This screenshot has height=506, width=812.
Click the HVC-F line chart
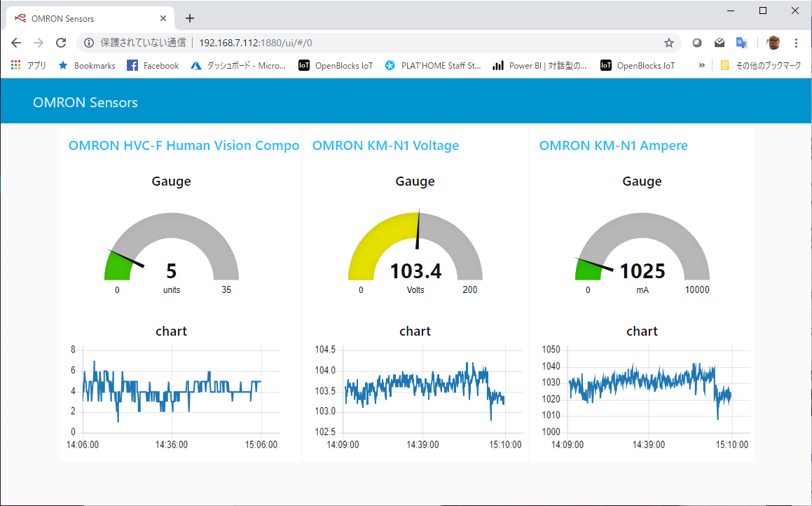(x=174, y=396)
